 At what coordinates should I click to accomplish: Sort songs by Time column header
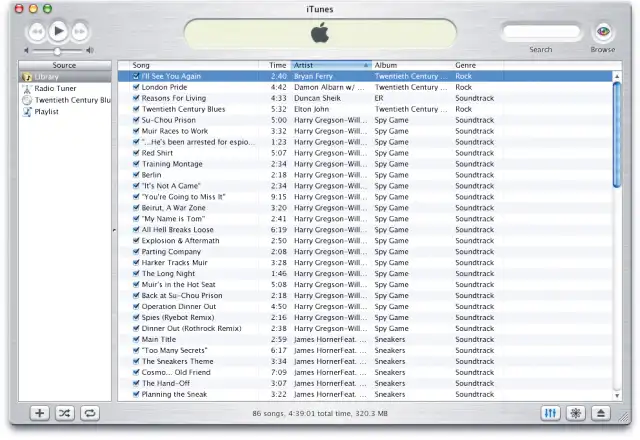click(x=278, y=65)
